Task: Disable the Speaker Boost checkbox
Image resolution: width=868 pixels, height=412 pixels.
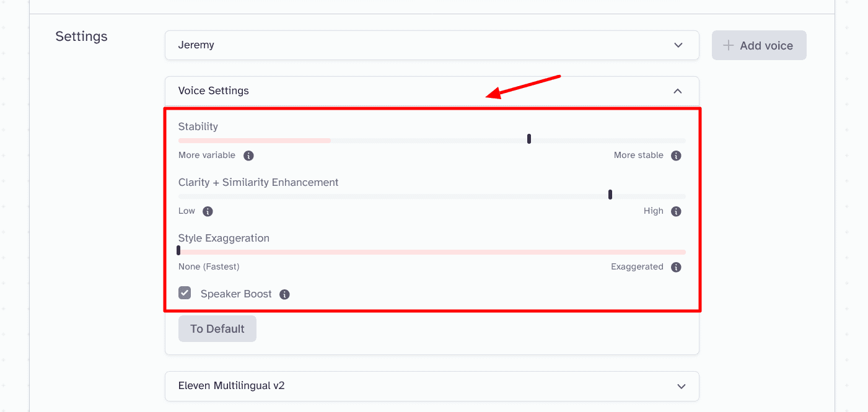Action: (185, 293)
